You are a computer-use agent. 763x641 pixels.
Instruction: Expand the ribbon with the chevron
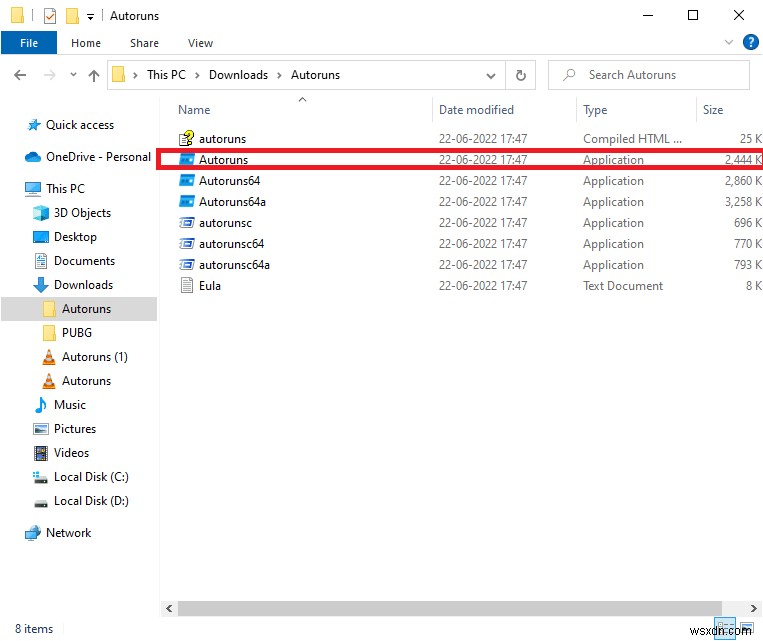coord(728,42)
